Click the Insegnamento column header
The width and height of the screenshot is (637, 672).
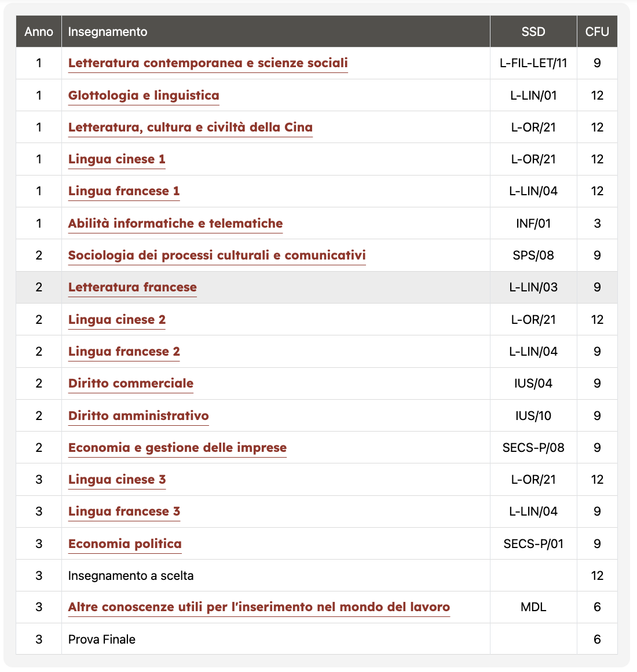pyautogui.click(x=108, y=32)
